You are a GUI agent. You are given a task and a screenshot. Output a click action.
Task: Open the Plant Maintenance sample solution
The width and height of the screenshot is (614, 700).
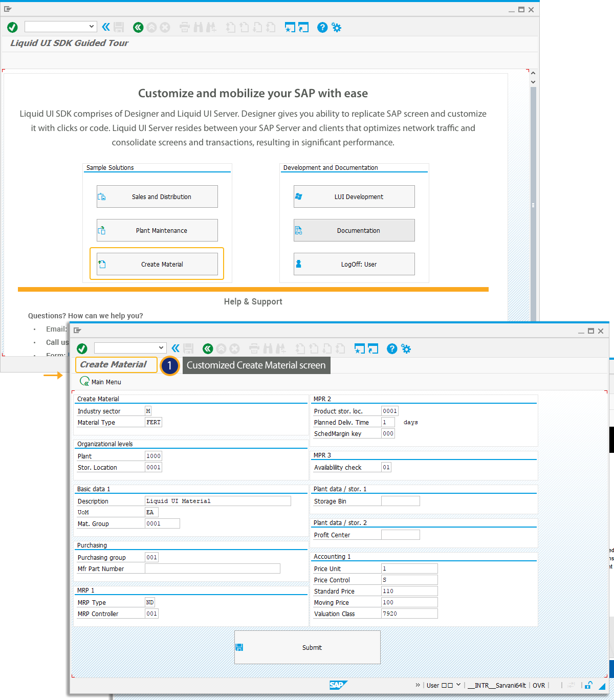click(x=157, y=230)
